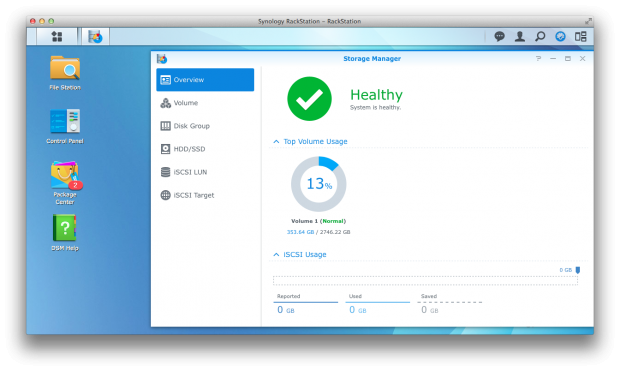
Task: Open the iSCSI Target section
Action: [205, 195]
